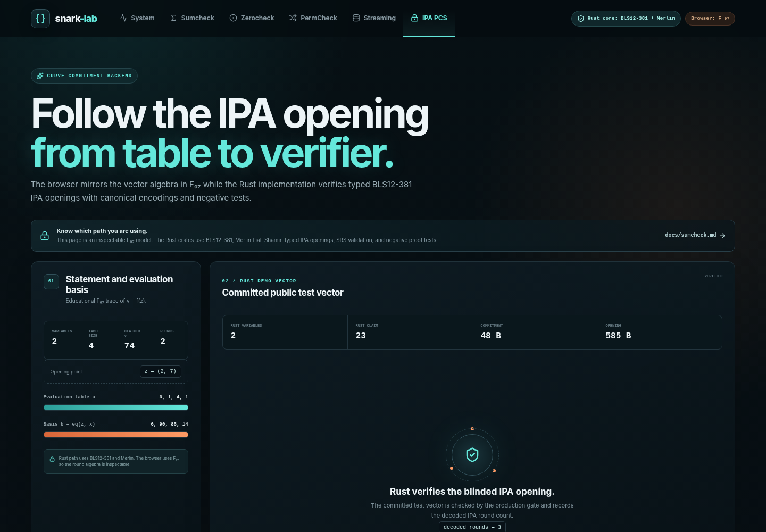Image resolution: width=766 pixels, height=532 pixels.
Task: Click the snark-lab braces logo icon
Action: (40, 19)
